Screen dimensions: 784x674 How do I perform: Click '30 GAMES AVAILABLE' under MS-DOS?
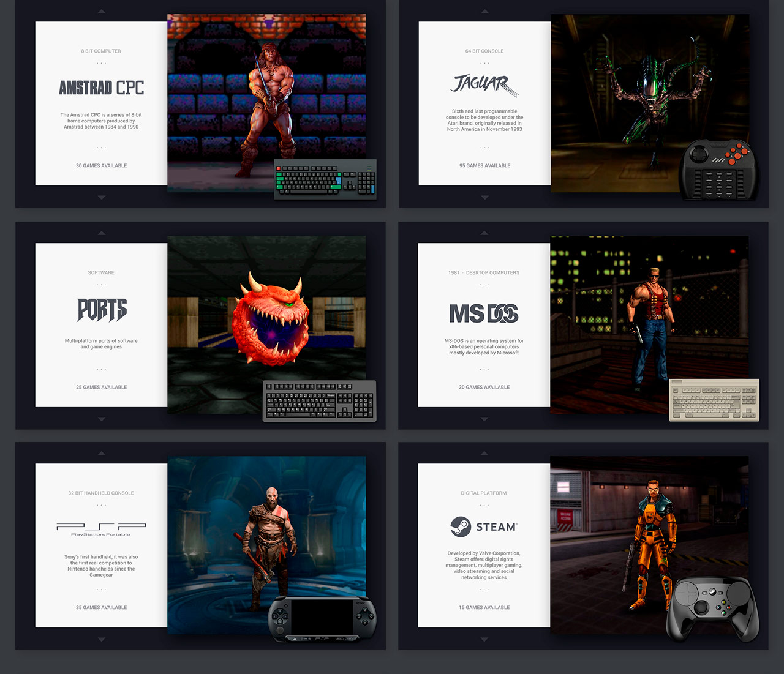pyautogui.click(x=484, y=388)
